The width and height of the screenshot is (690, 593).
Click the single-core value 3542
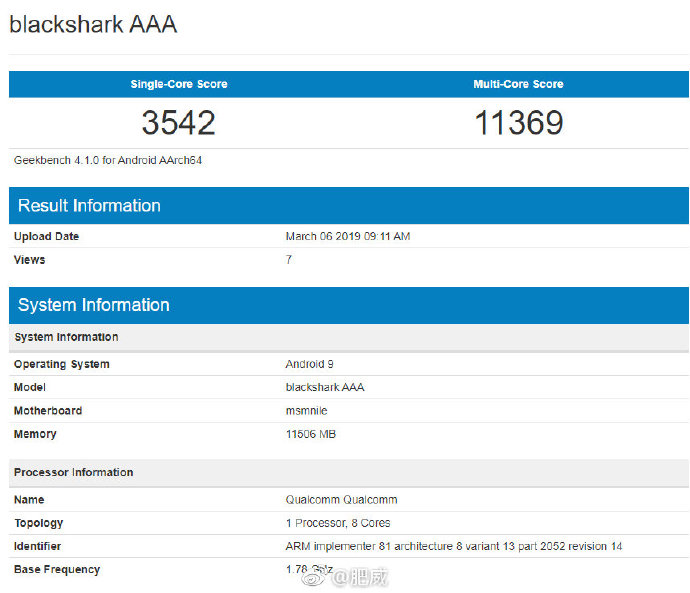179,122
